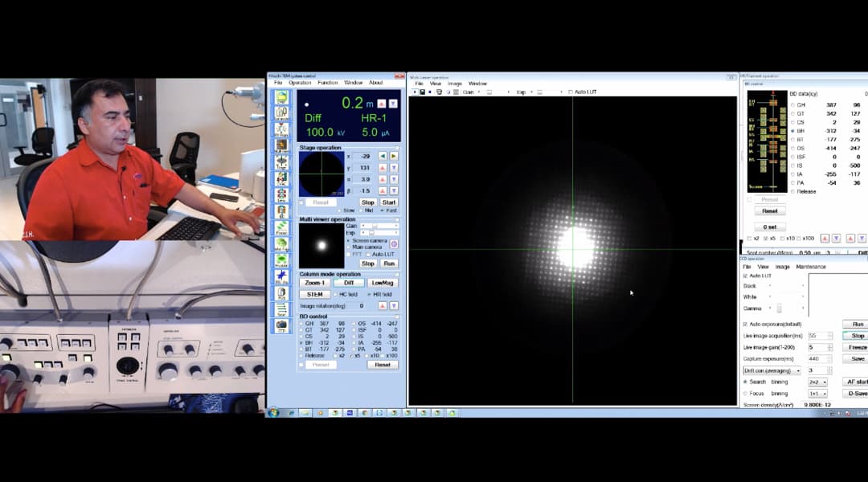Decrease image rotation with the blue down arrow
Viewport: 868px width, 482px height.
tap(394, 305)
